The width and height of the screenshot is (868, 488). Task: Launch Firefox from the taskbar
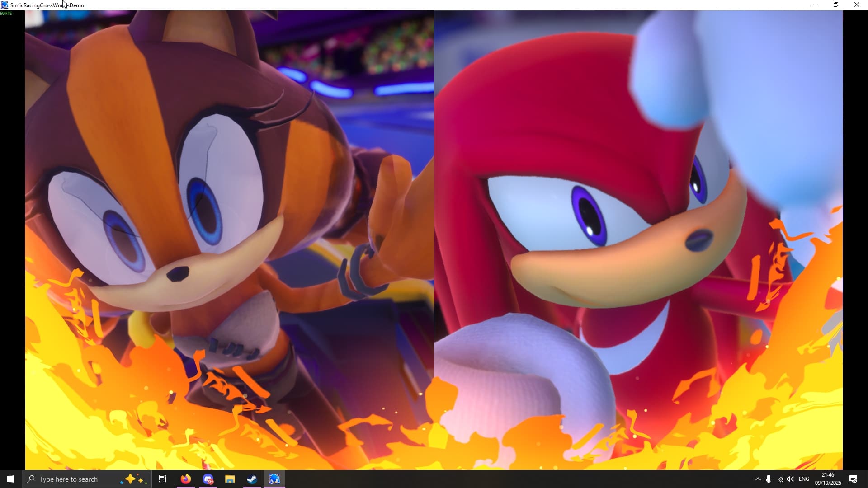point(185,479)
